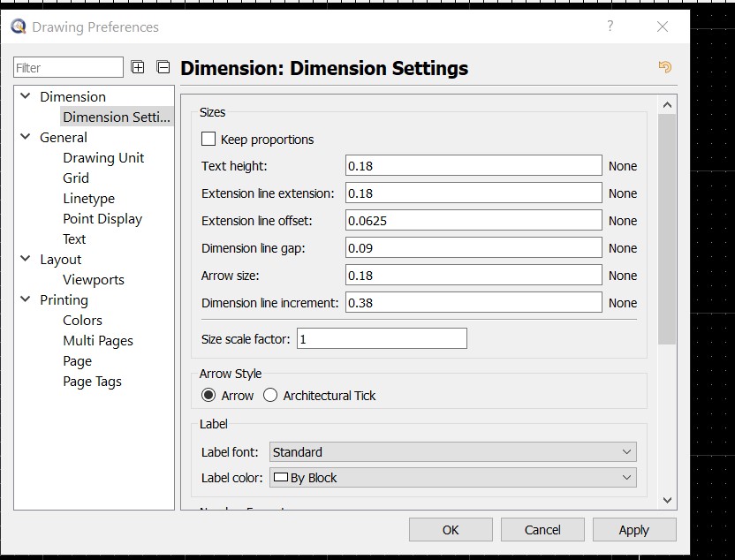Open Page Tags preferences

click(x=93, y=382)
